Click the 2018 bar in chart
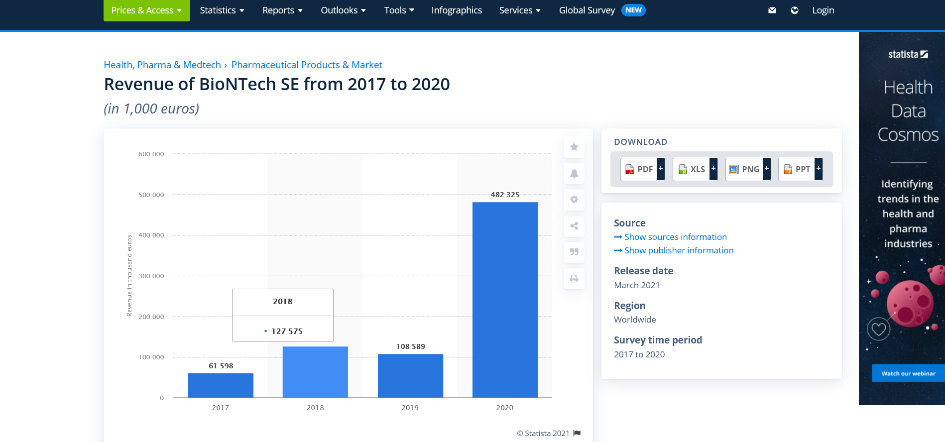The width and height of the screenshot is (945, 442). point(315,372)
